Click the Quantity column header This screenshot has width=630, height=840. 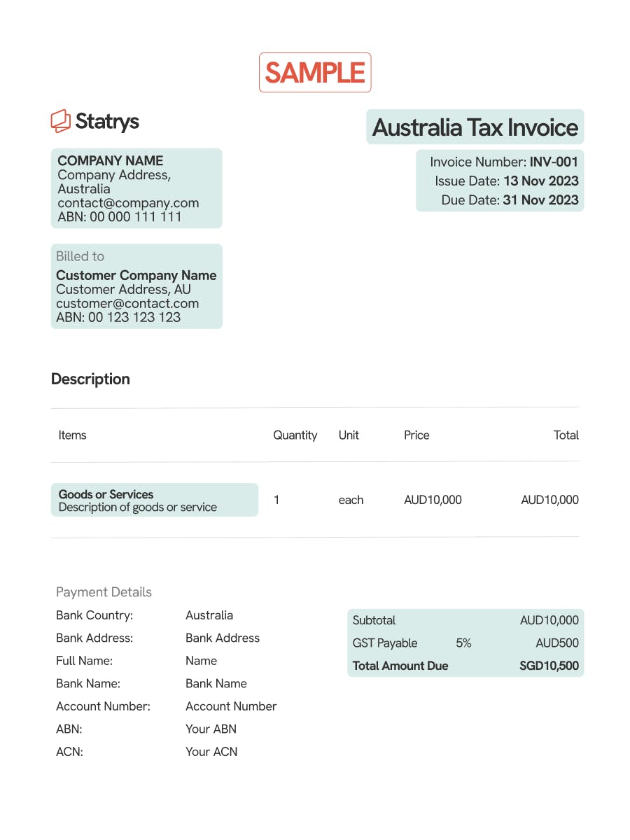pyautogui.click(x=295, y=435)
